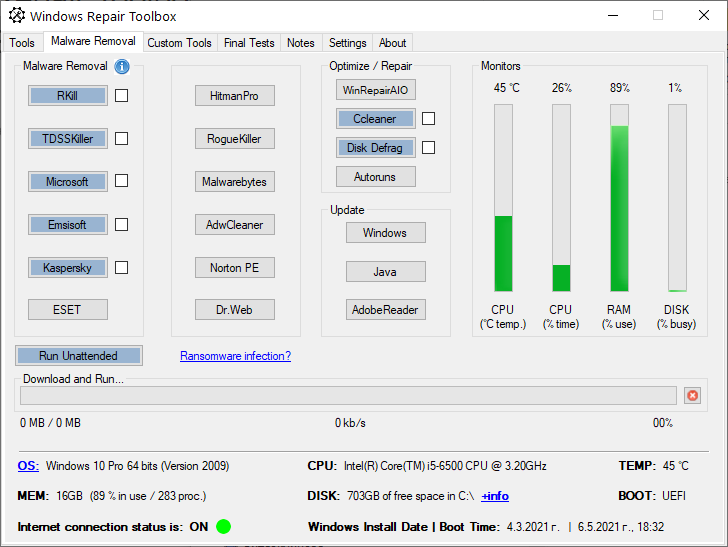The width and height of the screenshot is (728, 547).
Task: Run TDSSKiller
Action: (x=68, y=138)
